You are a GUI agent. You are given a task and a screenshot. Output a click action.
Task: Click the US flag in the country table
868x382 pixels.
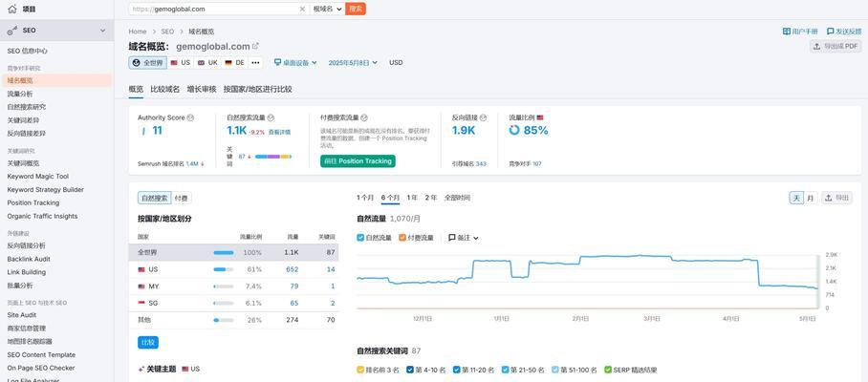[141, 269]
